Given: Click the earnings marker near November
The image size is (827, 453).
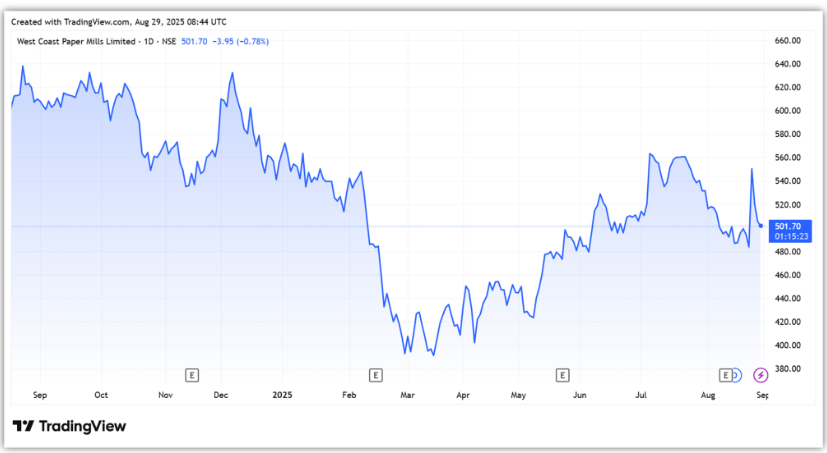Looking at the screenshot, I should [x=192, y=375].
